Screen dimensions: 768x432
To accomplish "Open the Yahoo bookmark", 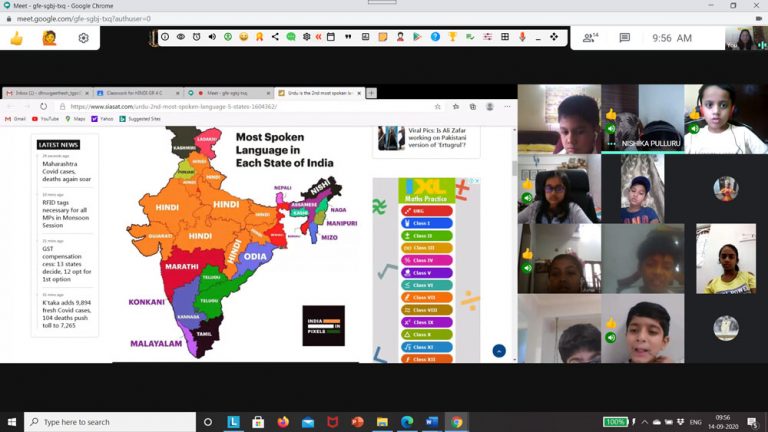I will 102,119.
